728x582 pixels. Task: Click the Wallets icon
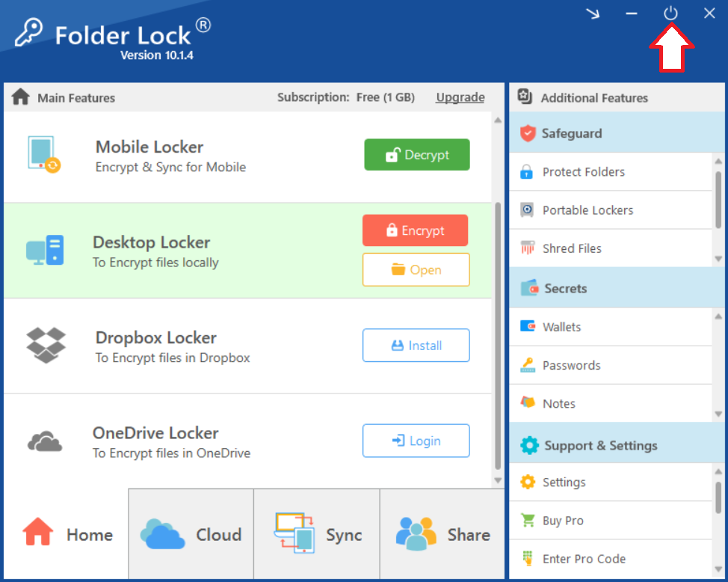coord(528,326)
